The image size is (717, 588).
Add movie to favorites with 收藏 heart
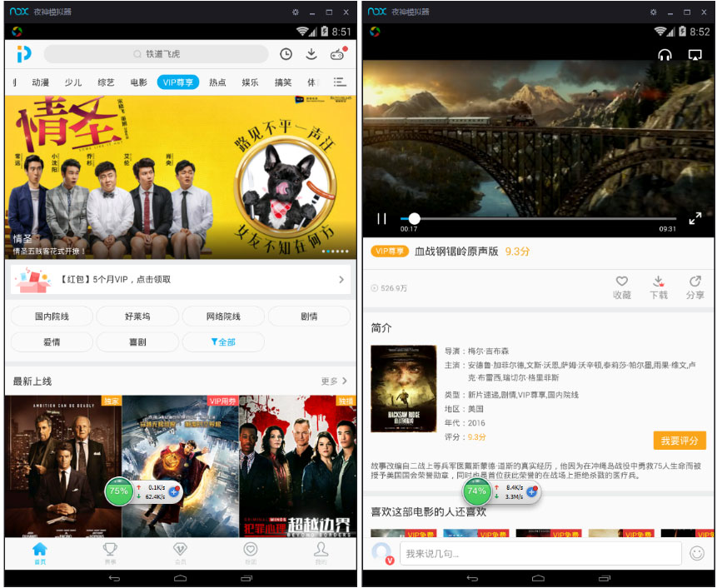point(622,287)
